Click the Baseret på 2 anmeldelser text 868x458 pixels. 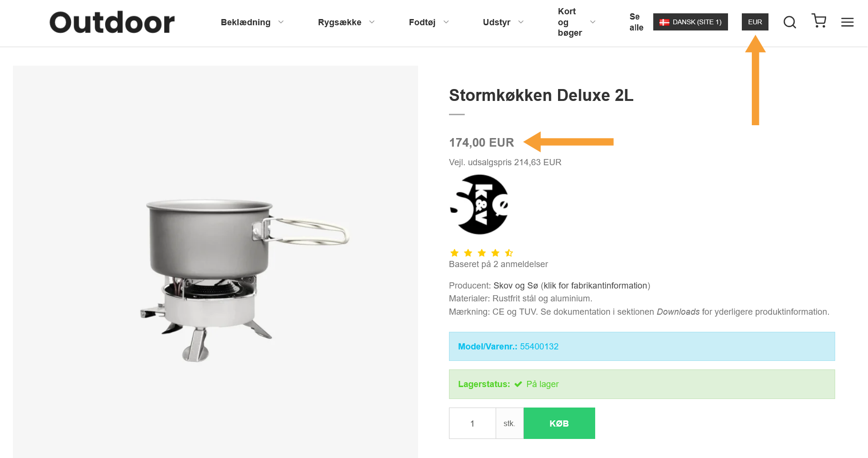(x=498, y=264)
